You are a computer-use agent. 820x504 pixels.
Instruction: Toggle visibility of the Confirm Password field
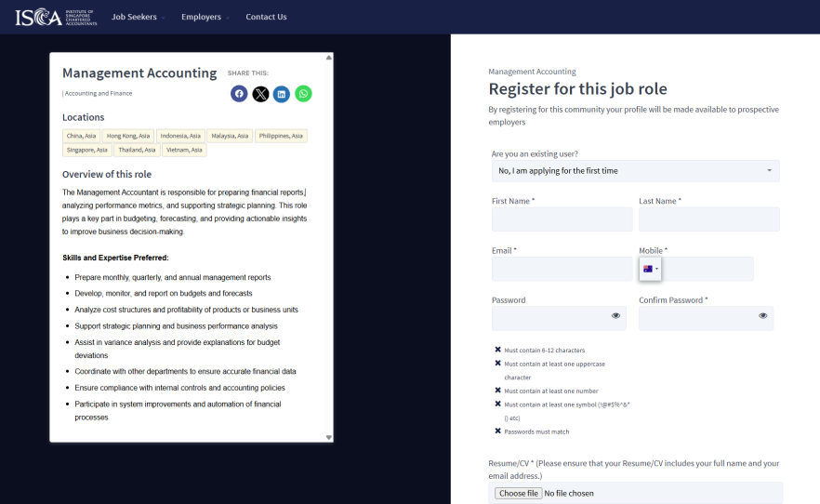762,316
